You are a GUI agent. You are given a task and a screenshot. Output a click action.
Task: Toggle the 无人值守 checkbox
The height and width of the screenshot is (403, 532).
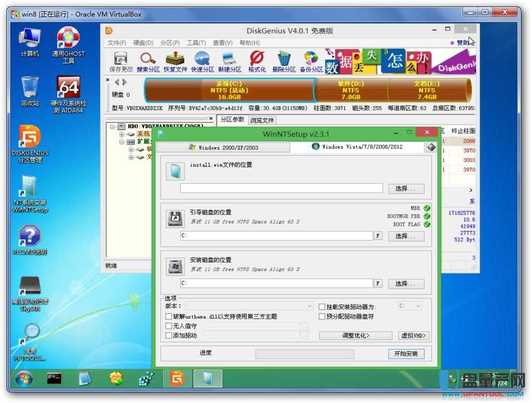click(x=169, y=326)
